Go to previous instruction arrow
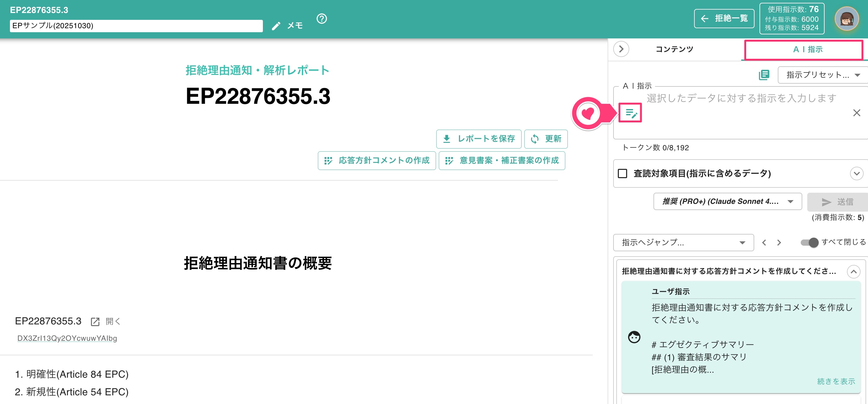The height and width of the screenshot is (404, 868). (764, 242)
